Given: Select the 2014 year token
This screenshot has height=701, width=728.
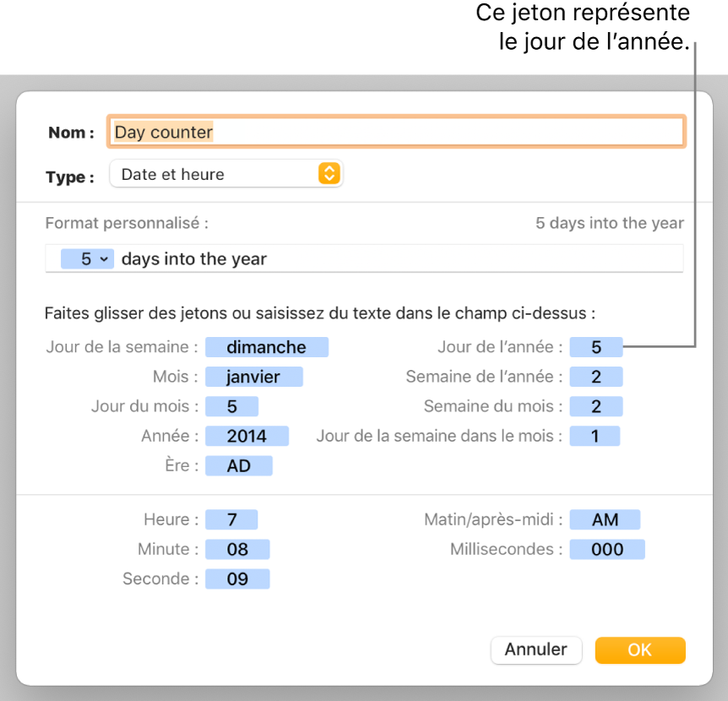Looking at the screenshot, I should (x=247, y=436).
